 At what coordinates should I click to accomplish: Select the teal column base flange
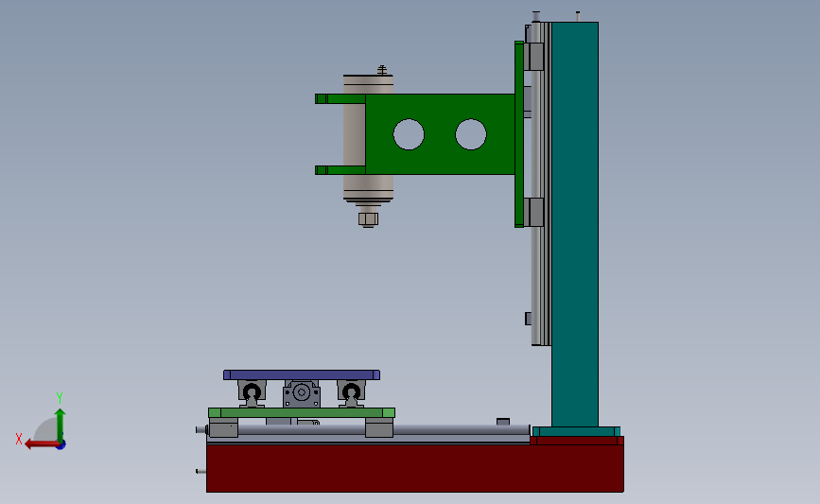pos(576,431)
